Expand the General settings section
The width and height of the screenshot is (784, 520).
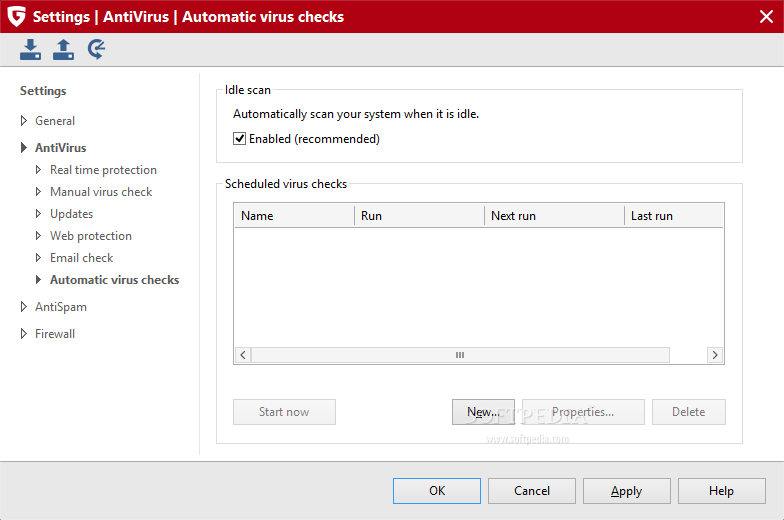tap(25, 121)
